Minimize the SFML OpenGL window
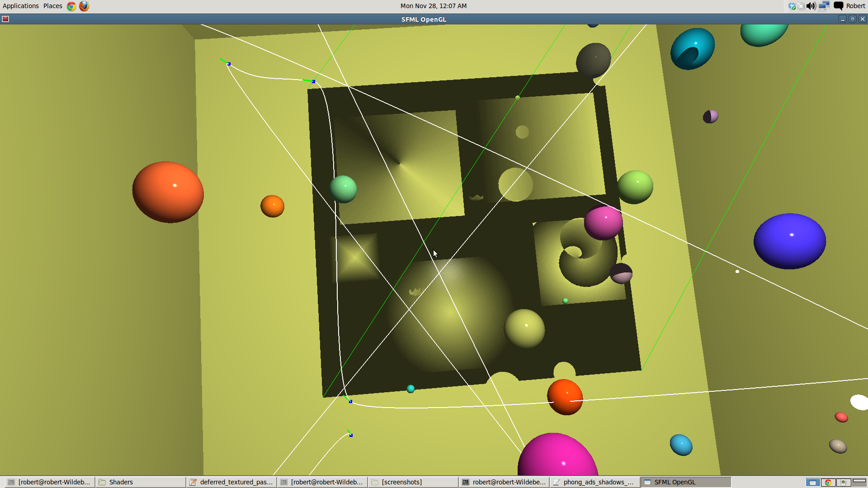The width and height of the screenshot is (868, 488). tap(842, 19)
